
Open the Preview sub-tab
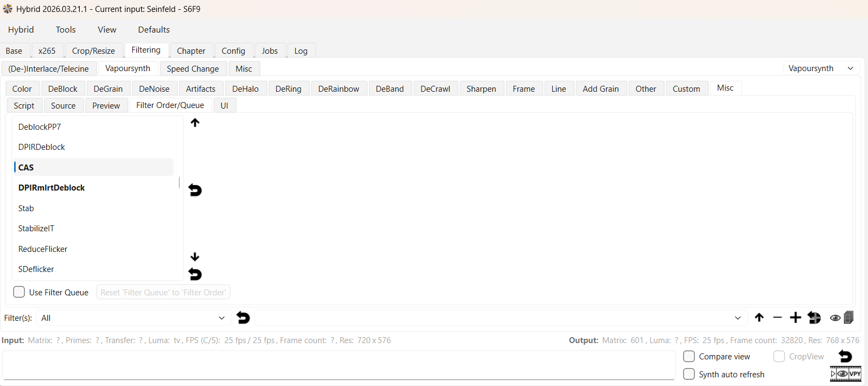point(106,105)
